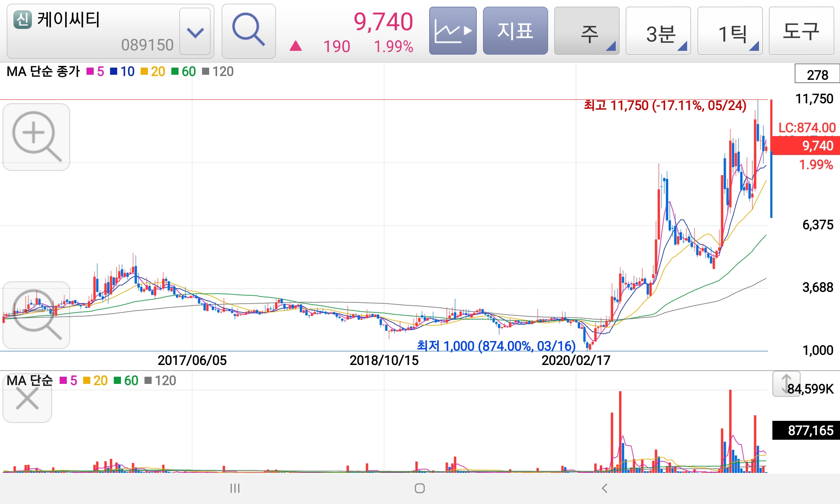Tap the MA 5 magenta legend swatch

click(x=90, y=71)
